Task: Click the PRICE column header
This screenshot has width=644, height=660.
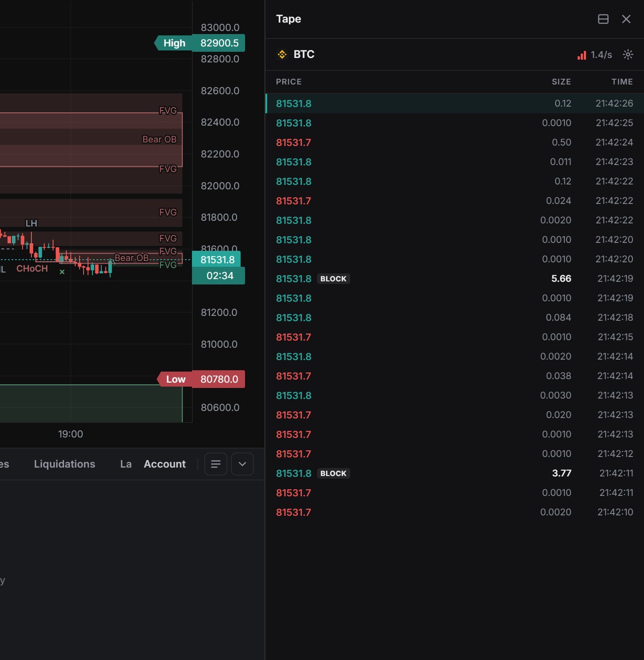Action: pyautogui.click(x=289, y=82)
